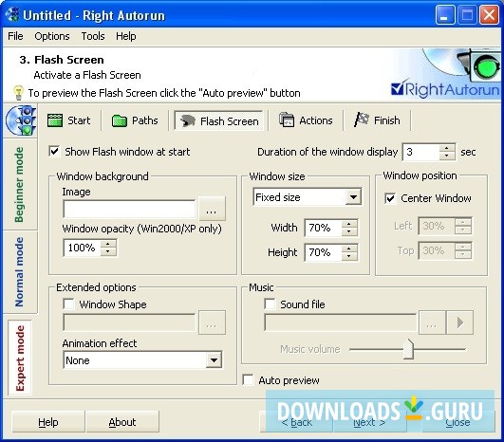Screen dimensions: 504x442
Task: Click the Start tab film icon
Action: [x=55, y=120]
